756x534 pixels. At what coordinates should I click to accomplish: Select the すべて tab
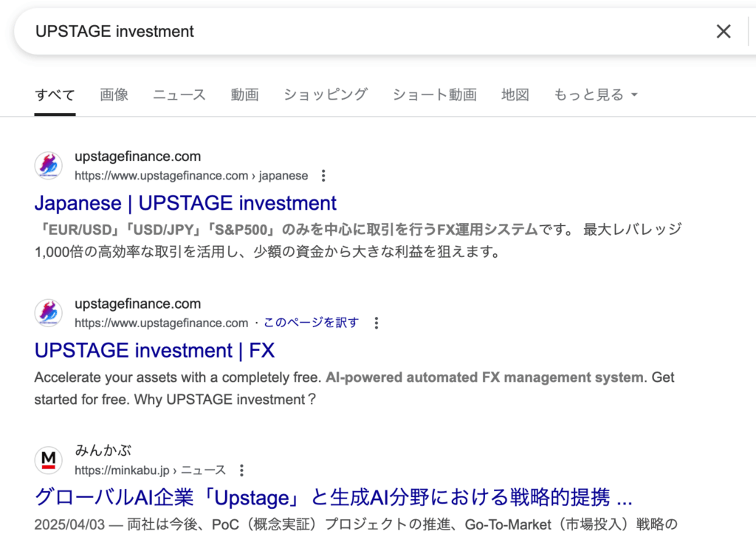[55, 95]
